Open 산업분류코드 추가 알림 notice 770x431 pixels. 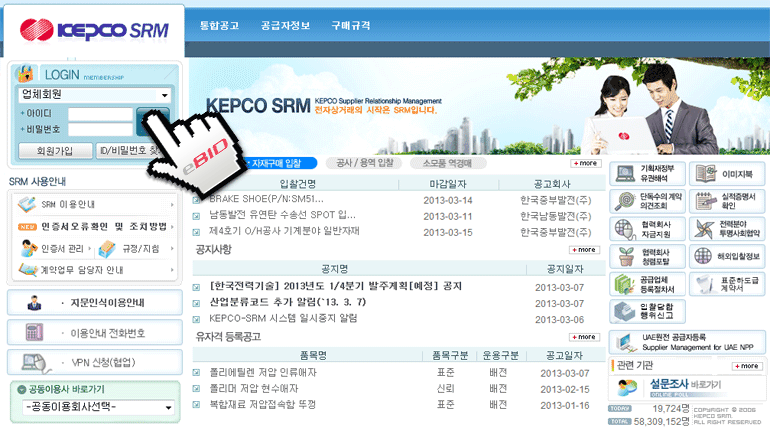tap(287, 302)
